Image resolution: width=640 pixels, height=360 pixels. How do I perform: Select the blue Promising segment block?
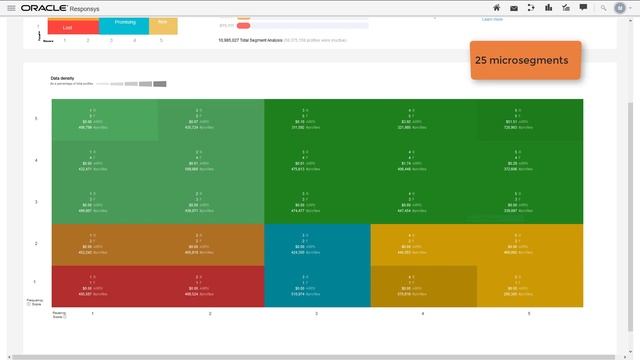point(124,26)
